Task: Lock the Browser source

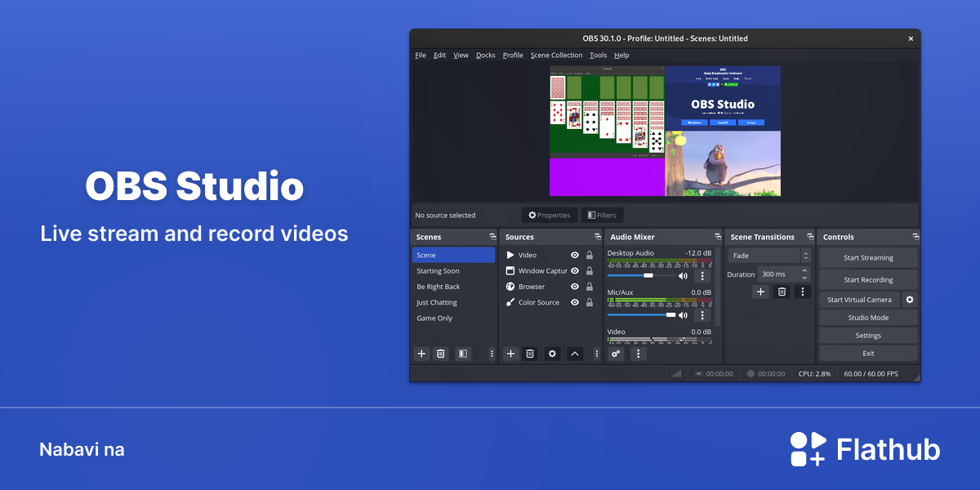Action: point(590,287)
